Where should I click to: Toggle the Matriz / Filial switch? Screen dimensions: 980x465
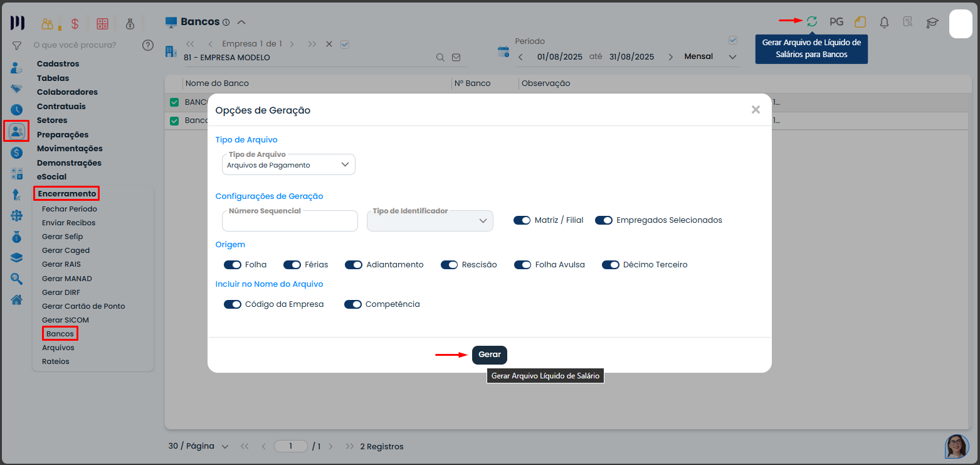tap(522, 220)
